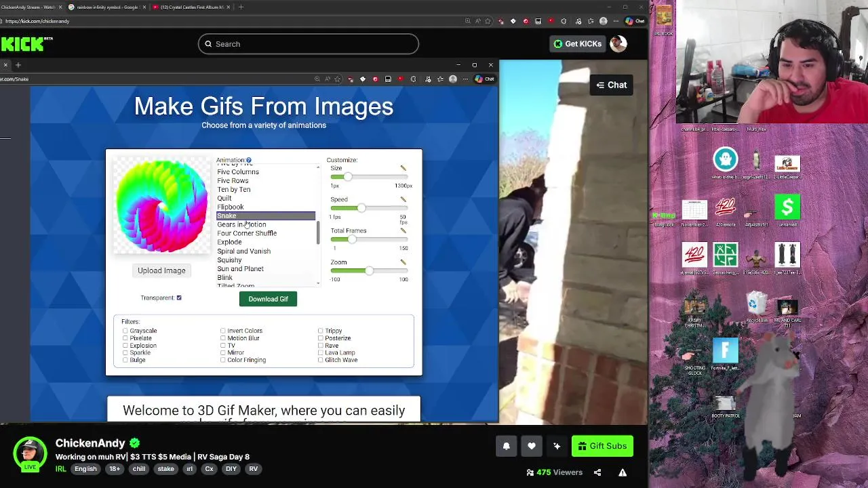Click the pencil icon next to Total Frames
Screen dimensions: 868x488
(403, 230)
